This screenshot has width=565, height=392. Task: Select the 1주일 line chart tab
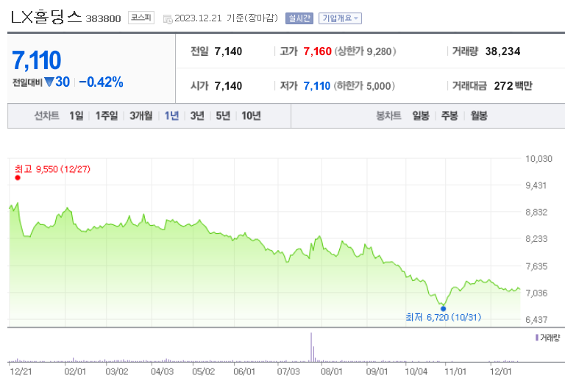[106, 115]
